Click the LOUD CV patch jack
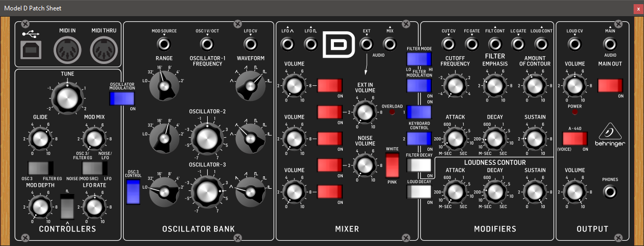The height and width of the screenshot is (246, 644). tap(574, 45)
